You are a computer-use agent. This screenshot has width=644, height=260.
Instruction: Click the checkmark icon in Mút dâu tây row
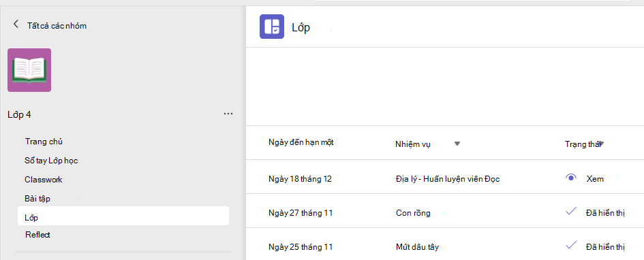pos(571,246)
